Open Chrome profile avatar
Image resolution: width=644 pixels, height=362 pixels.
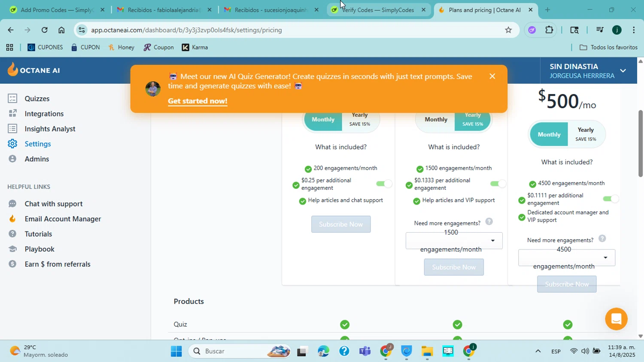pyautogui.click(x=617, y=30)
